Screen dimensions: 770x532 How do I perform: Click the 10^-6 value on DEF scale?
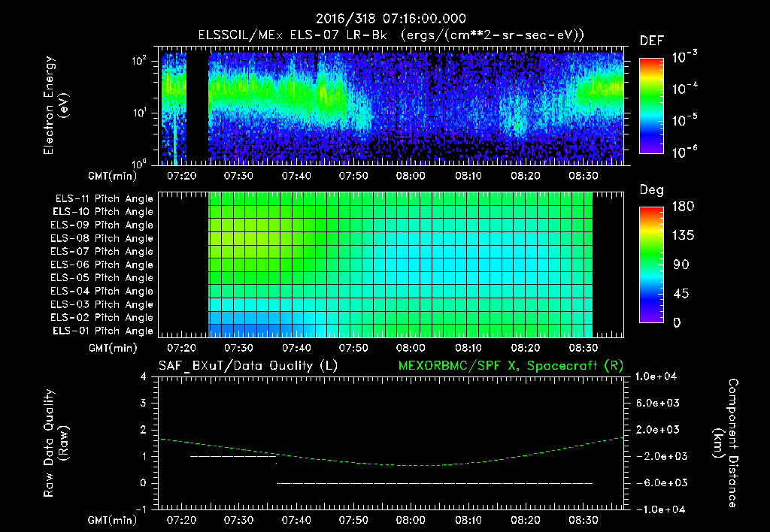pos(684,152)
